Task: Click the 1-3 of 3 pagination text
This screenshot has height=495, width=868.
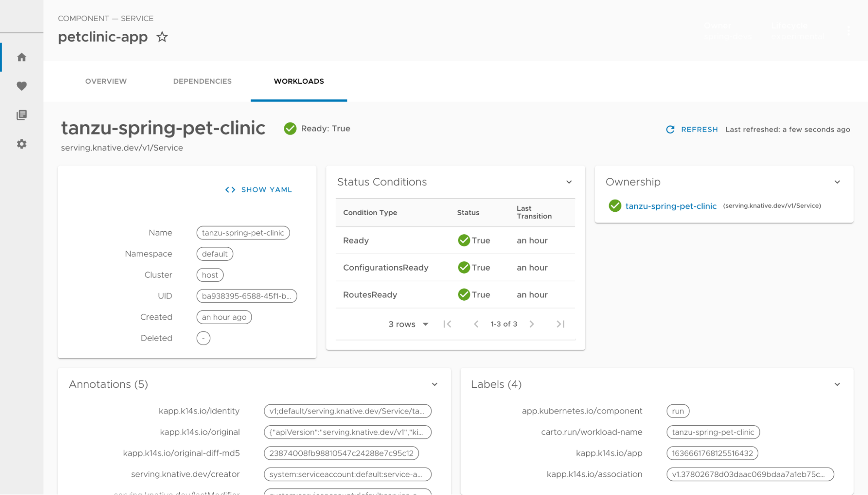Action: 504,324
